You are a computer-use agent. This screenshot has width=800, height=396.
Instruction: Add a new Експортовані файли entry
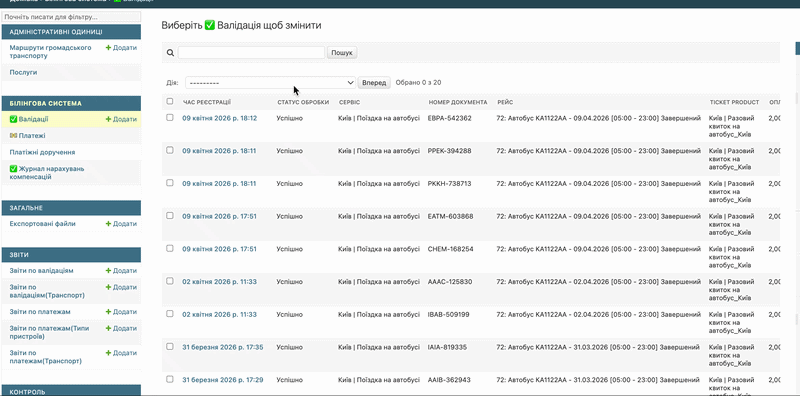click(121, 224)
